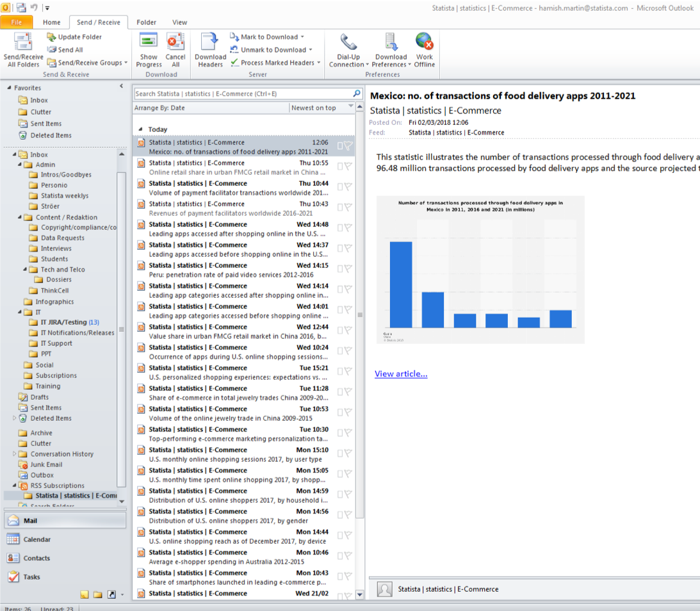Open the File tab

[17, 22]
